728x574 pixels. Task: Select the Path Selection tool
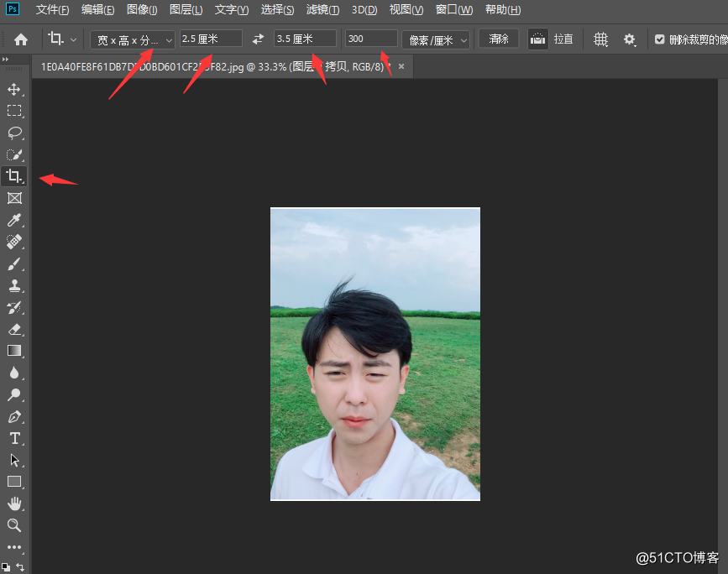point(14,461)
